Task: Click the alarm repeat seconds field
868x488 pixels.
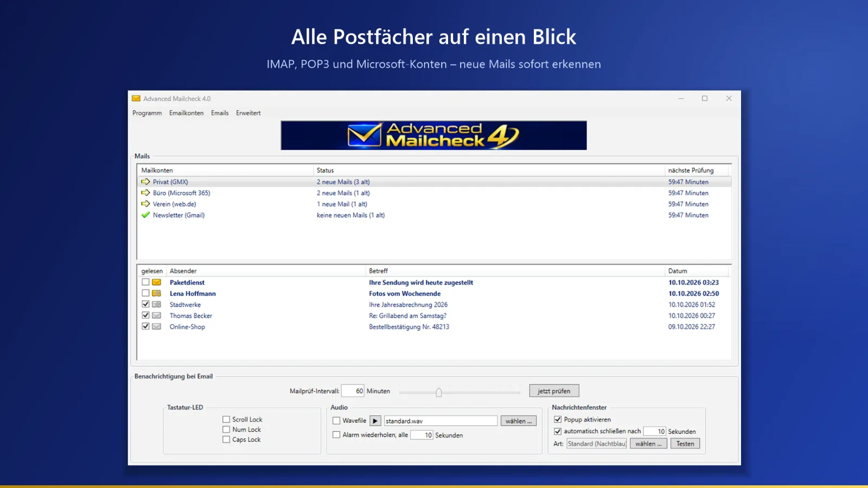Action: [x=422, y=435]
